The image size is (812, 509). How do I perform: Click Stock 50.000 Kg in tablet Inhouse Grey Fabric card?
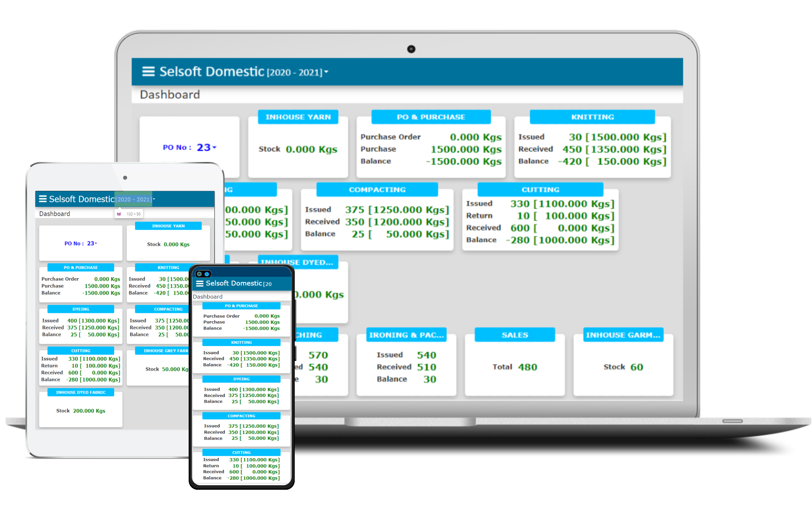click(x=167, y=369)
